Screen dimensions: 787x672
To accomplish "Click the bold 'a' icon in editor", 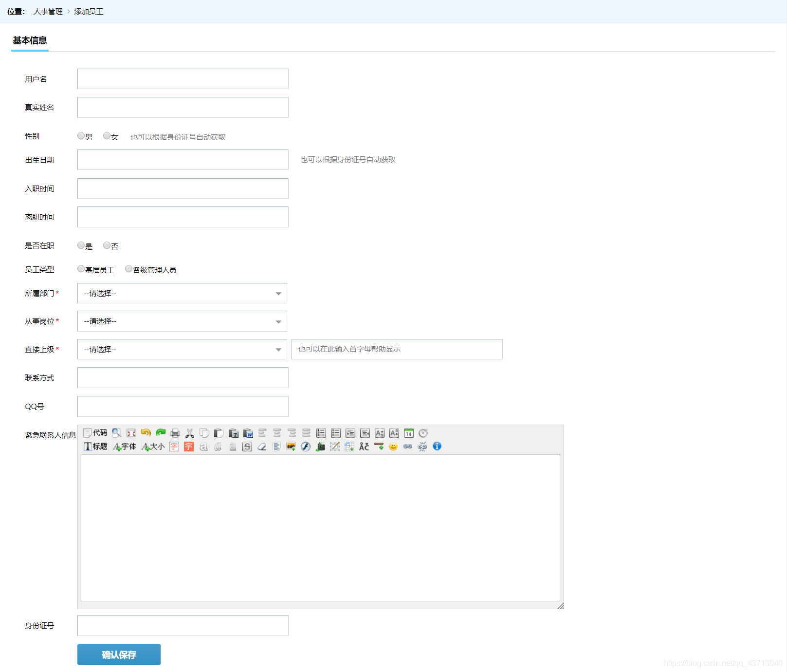I will pyautogui.click(x=203, y=447).
